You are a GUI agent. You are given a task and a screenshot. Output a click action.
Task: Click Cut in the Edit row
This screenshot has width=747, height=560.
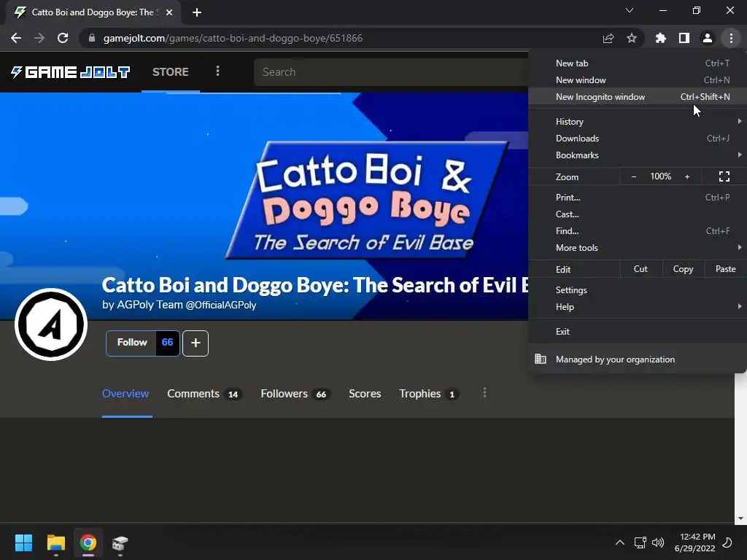(640, 269)
